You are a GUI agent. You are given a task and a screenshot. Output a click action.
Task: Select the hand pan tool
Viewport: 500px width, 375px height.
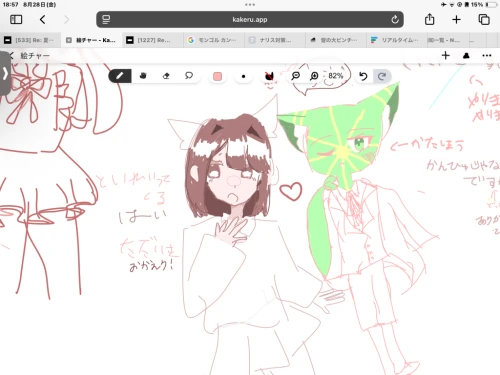coord(143,76)
